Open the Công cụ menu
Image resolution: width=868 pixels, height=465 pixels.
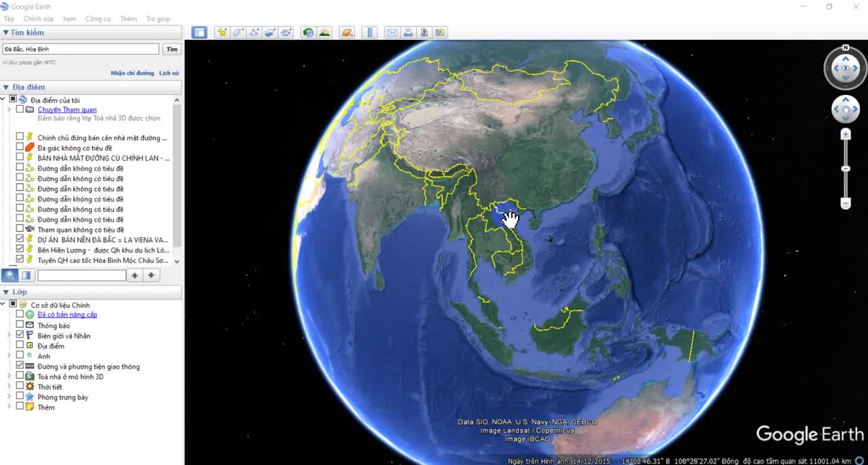[x=98, y=19]
